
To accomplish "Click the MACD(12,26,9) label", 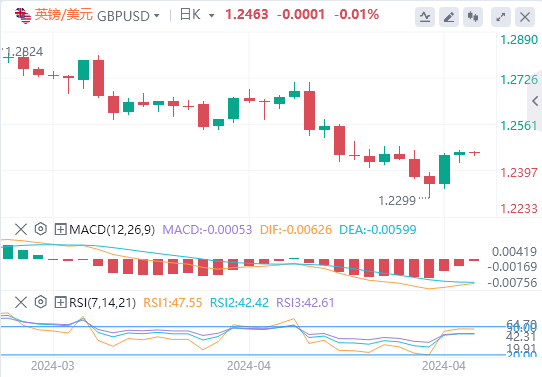I will (112, 229).
